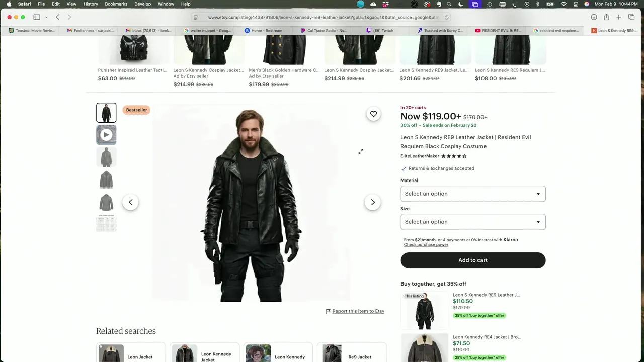Open the Leon Jacket related search
644x362 pixels.
tap(131, 353)
